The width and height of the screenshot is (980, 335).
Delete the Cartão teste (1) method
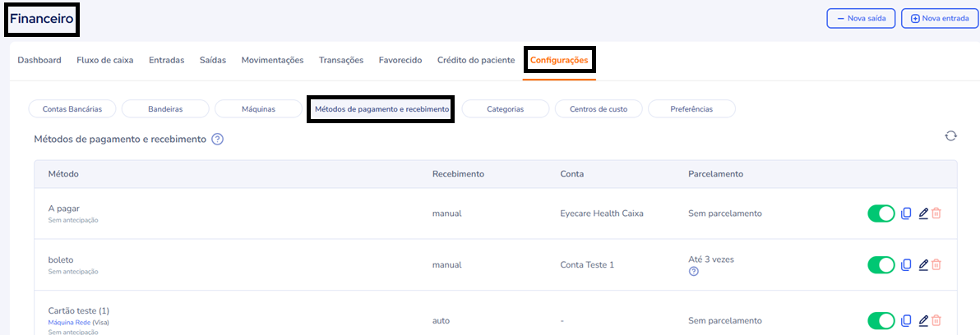pyautogui.click(x=936, y=320)
